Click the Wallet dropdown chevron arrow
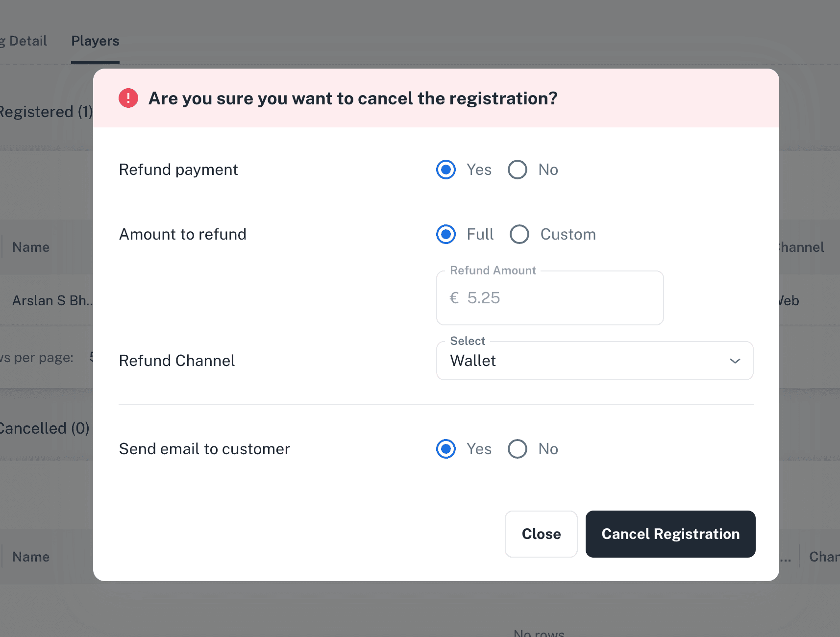The width and height of the screenshot is (840, 637). (735, 361)
